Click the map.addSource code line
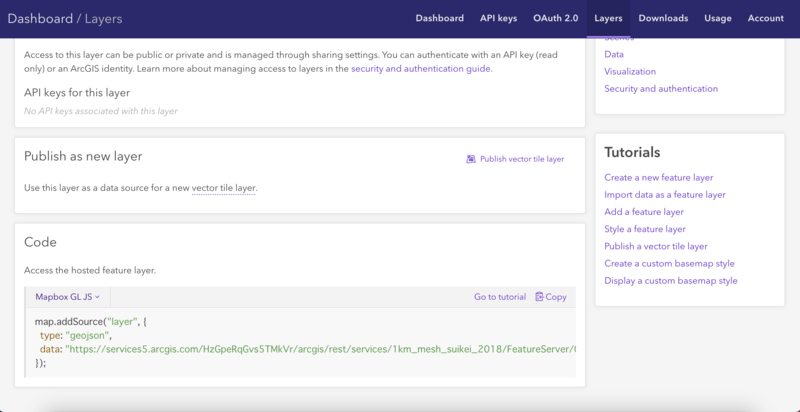The height and width of the screenshot is (412, 800). tap(91, 322)
